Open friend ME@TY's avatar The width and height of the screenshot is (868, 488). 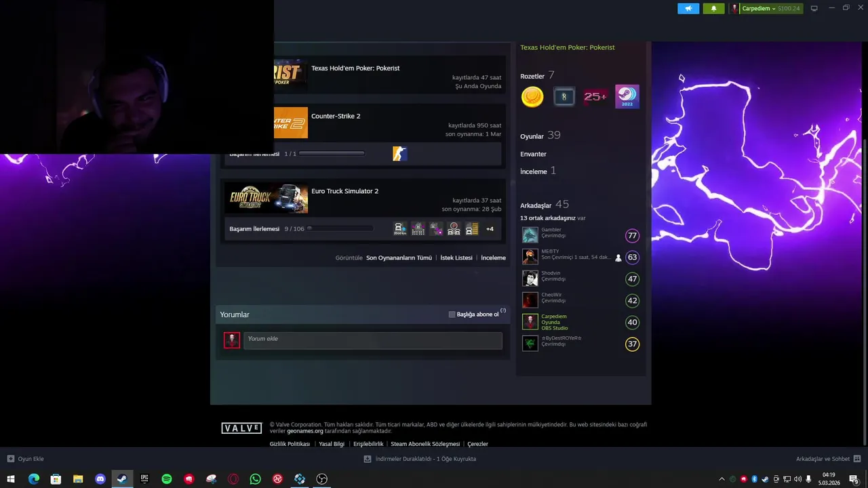coord(530,257)
